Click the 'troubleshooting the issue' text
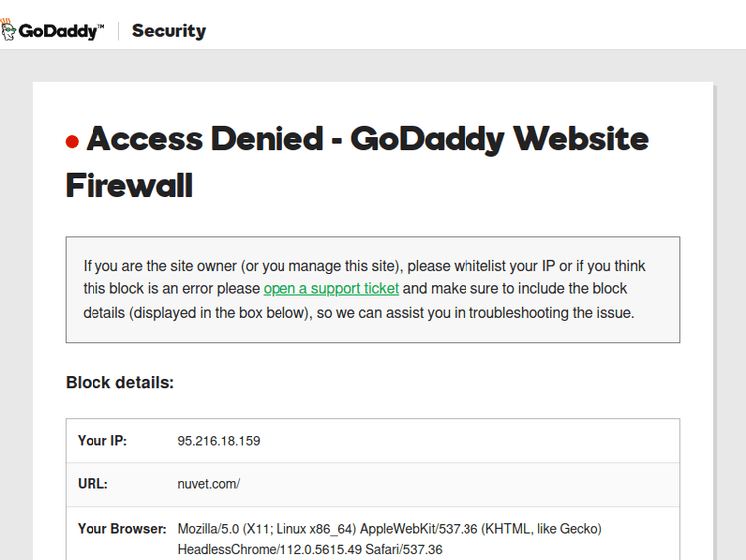 (551, 313)
